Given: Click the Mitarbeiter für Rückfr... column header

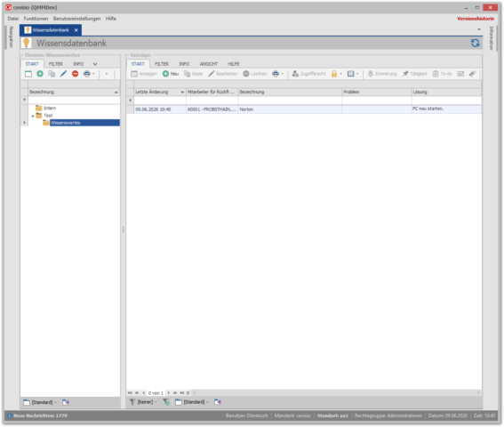Looking at the screenshot, I should click(x=212, y=92).
